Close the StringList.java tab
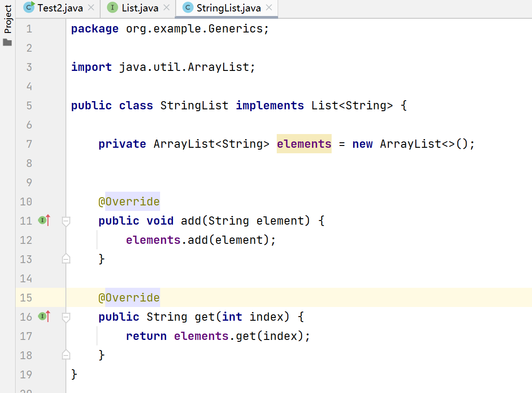Image resolution: width=532 pixels, height=393 pixels. [x=269, y=8]
